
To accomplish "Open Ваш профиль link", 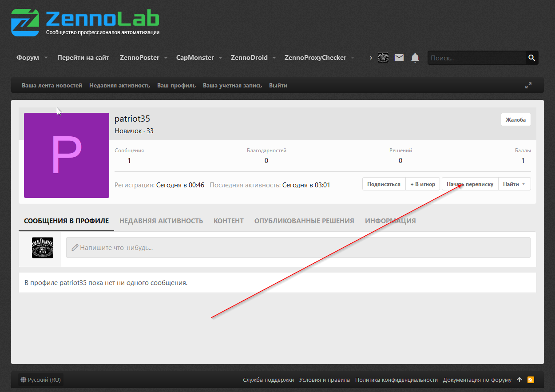I will click(176, 85).
